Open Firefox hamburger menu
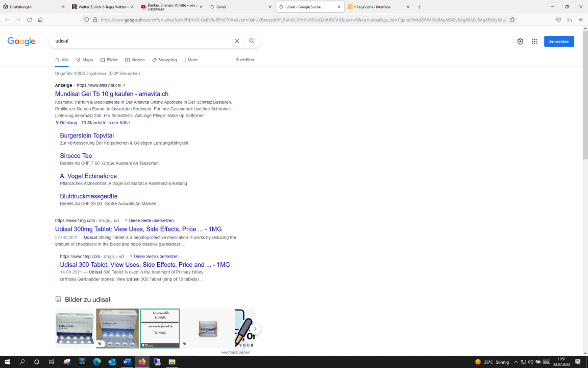Viewport: 588px width, 368px height. [x=580, y=20]
